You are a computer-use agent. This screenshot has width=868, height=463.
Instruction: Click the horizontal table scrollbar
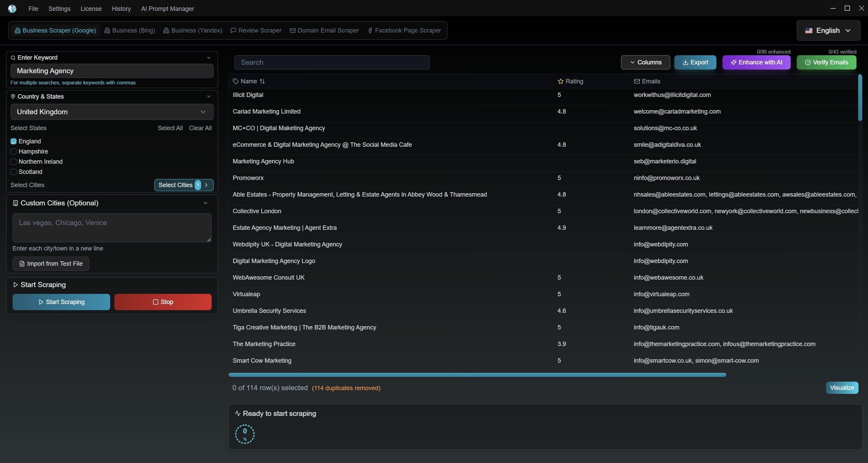(x=477, y=375)
